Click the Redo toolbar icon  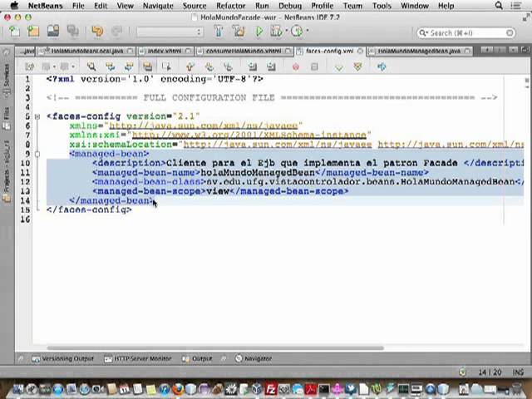(116, 32)
